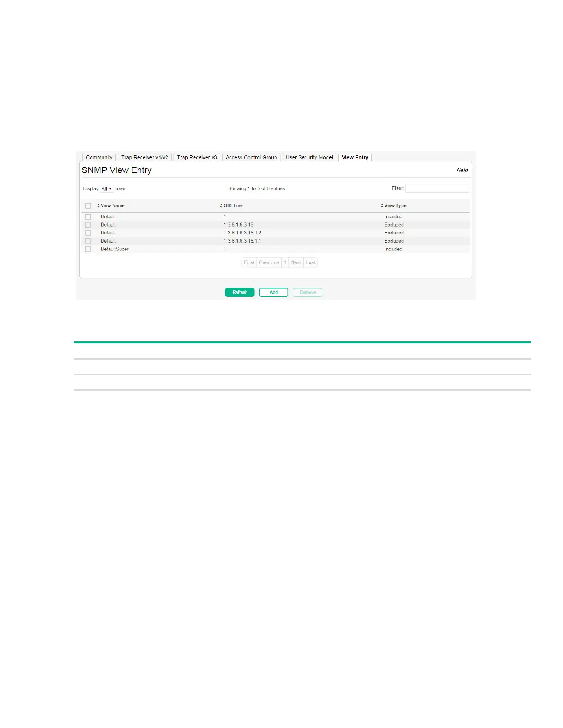Click Included type in DefaultSuper row
This screenshot has width=563, height=728.
[393, 249]
